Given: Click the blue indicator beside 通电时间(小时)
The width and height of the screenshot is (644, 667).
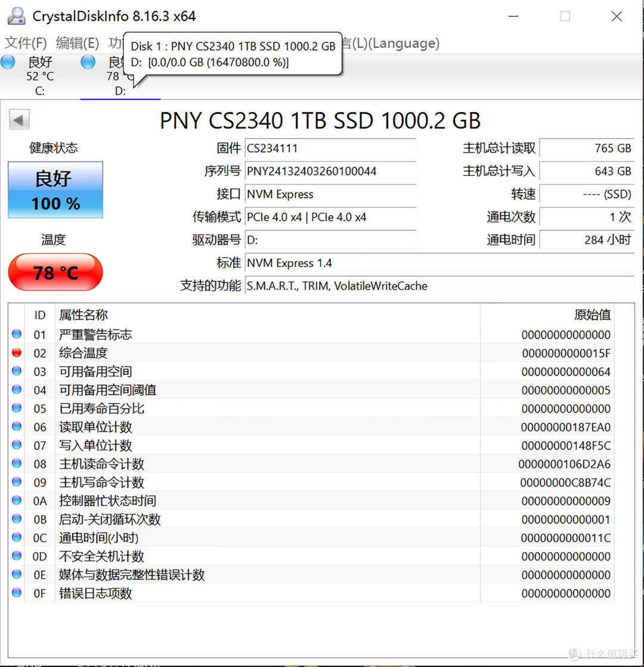Looking at the screenshot, I should (x=16, y=538).
